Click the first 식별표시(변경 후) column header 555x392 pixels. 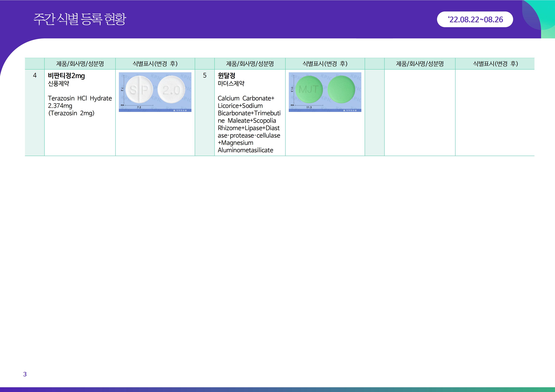pos(155,64)
